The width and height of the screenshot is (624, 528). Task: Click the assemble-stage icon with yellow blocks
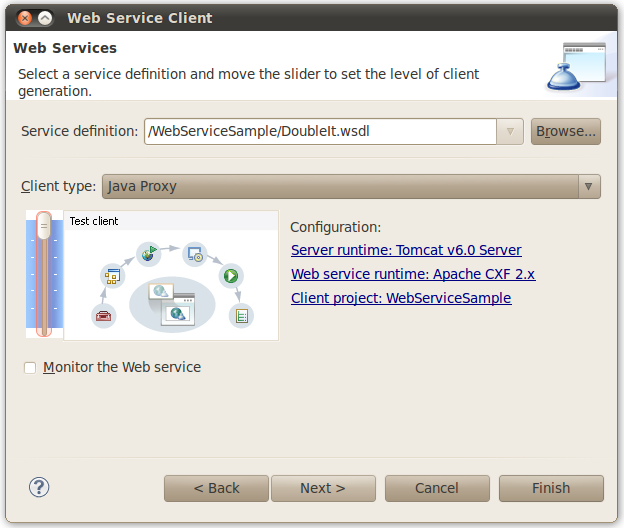(x=112, y=274)
